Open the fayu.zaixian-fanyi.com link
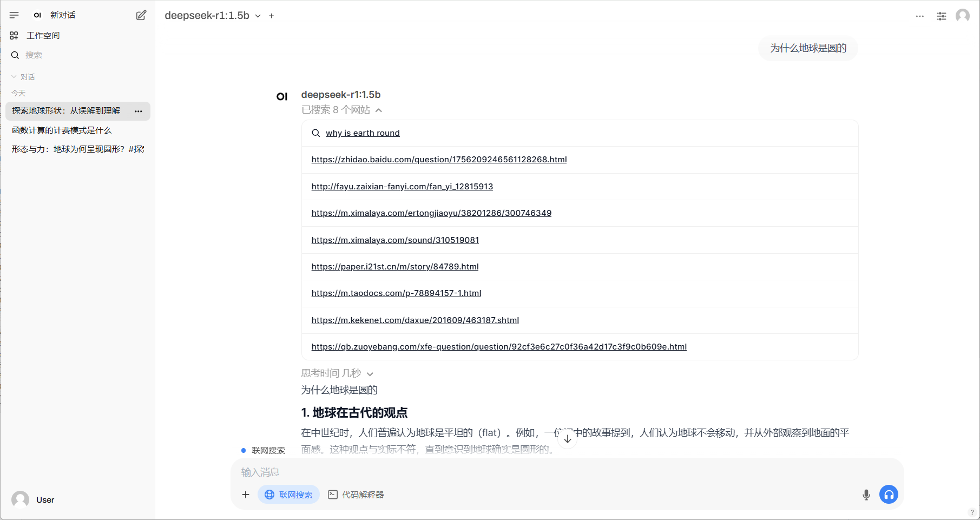 tap(402, 187)
